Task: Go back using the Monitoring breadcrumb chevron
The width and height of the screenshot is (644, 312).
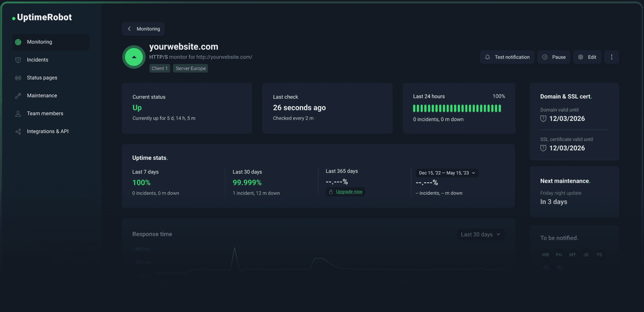Action: click(x=129, y=29)
